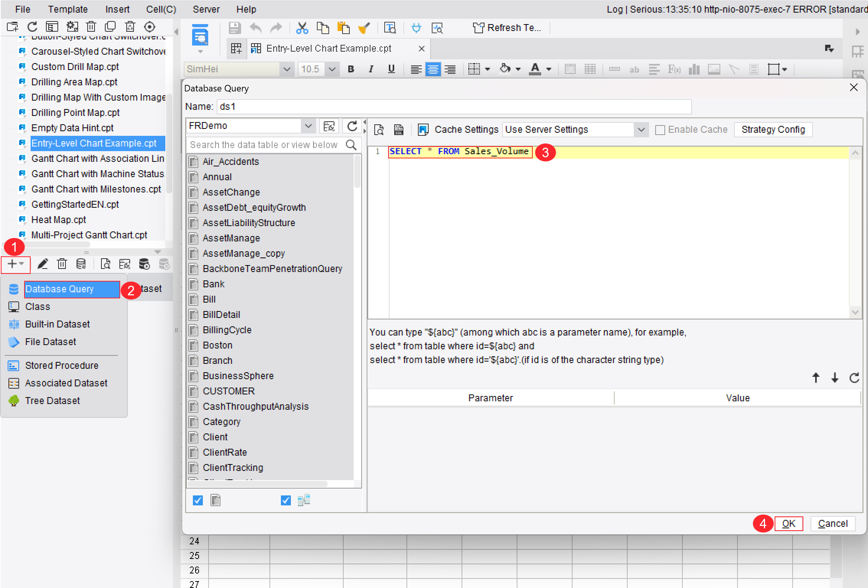Click the Italic formatting icon
The width and height of the screenshot is (868, 588).
(370, 69)
